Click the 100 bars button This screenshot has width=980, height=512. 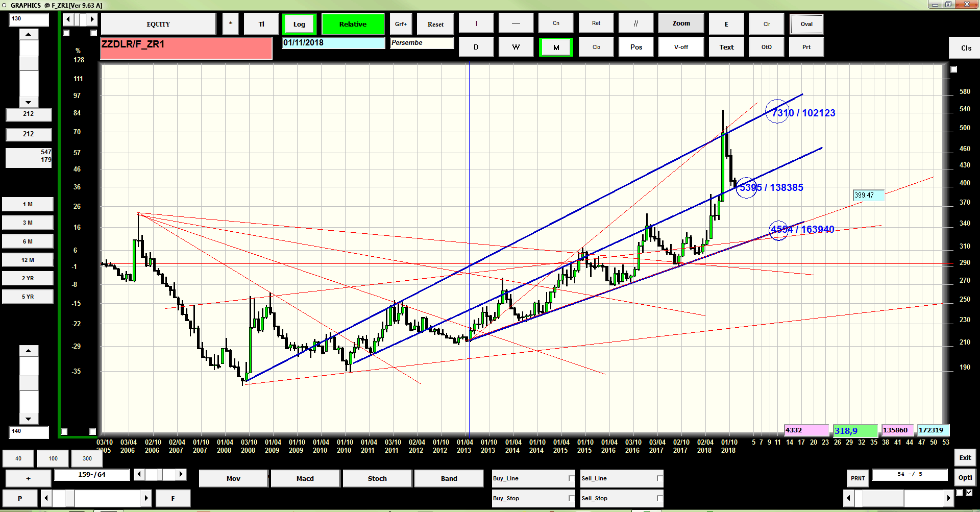53,458
